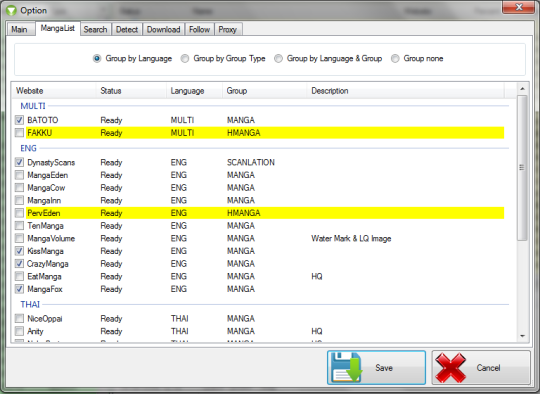Click the MANGA group cell for MangaInn
Image resolution: width=540 pixels, height=394 pixels.
click(x=241, y=200)
